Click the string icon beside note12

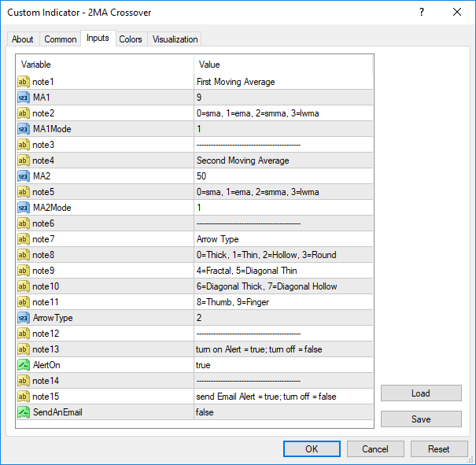coord(24,334)
